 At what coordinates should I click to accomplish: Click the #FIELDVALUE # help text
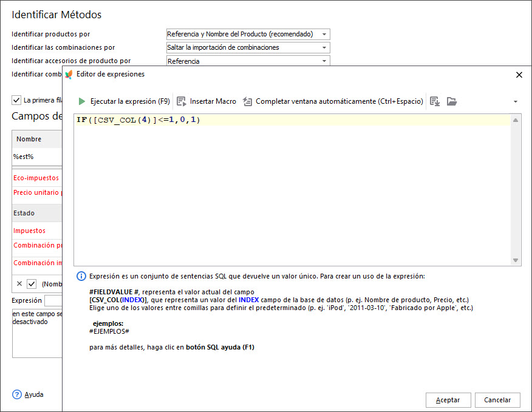click(x=114, y=292)
